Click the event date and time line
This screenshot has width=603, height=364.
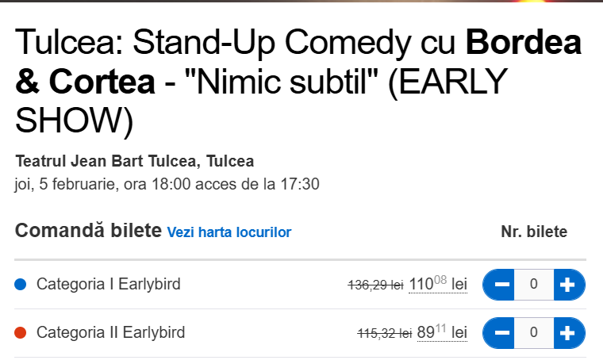167,185
